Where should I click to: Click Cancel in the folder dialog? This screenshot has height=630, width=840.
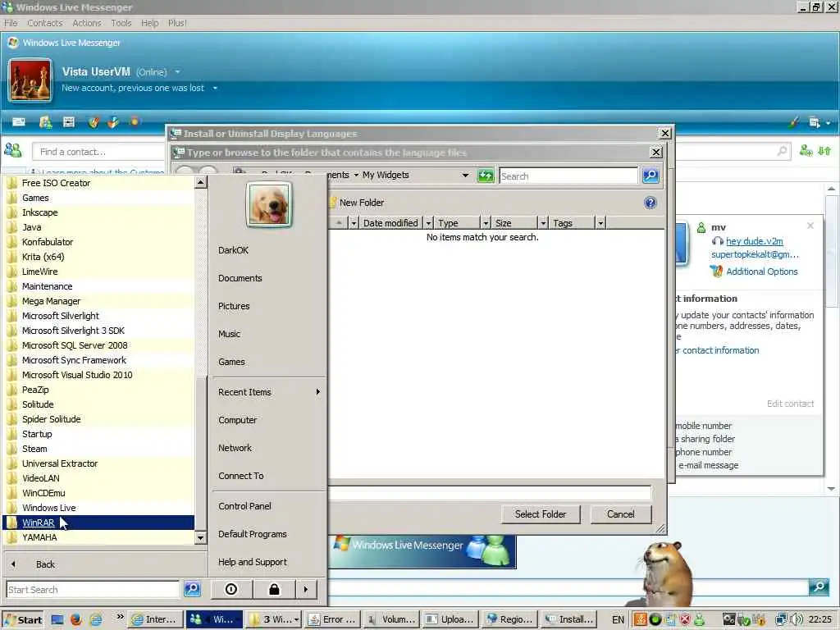[x=621, y=514]
